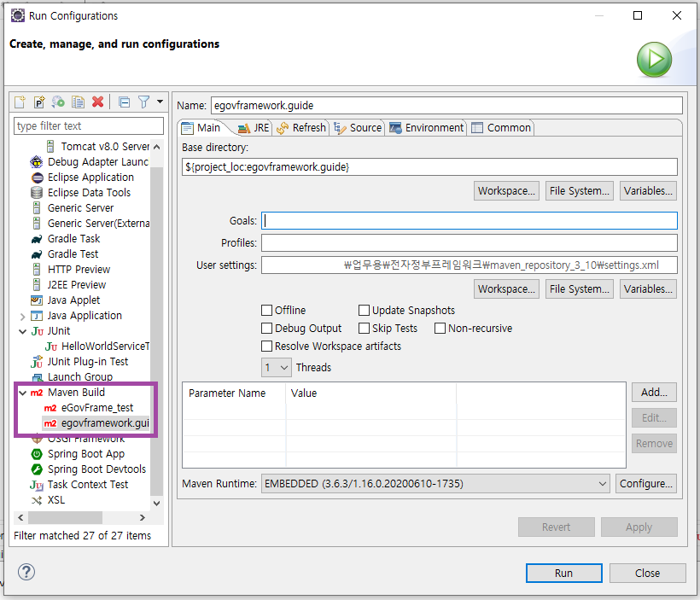Click the tree horizontal scrollbar thumb

(x=65, y=518)
